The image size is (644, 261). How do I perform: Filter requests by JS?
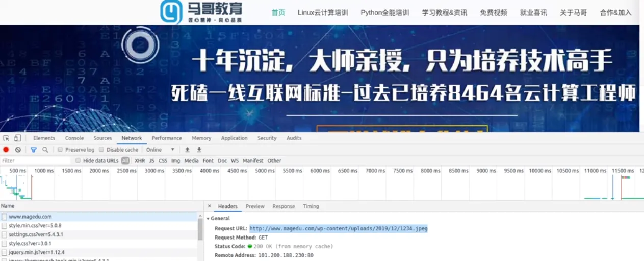pyautogui.click(x=152, y=160)
